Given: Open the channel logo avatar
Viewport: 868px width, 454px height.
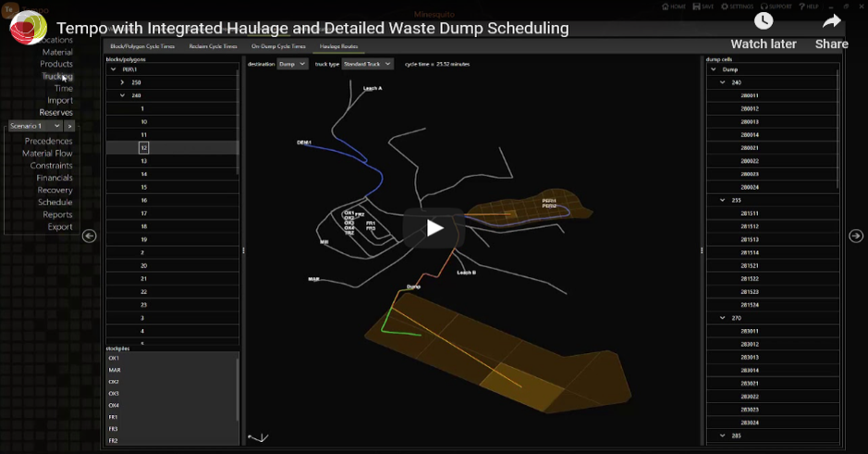Looking at the screenshot, I should [29, 27].
